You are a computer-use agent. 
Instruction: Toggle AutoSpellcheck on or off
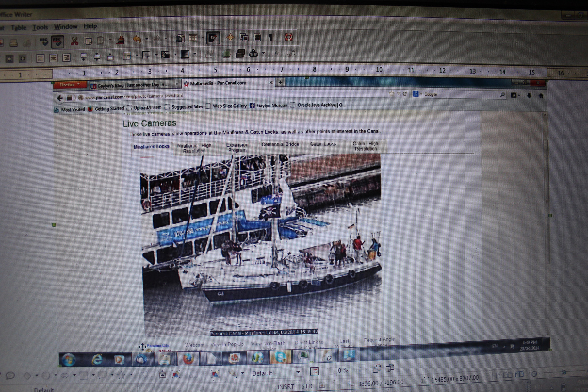pyautogui.click(x=57, y=41)
